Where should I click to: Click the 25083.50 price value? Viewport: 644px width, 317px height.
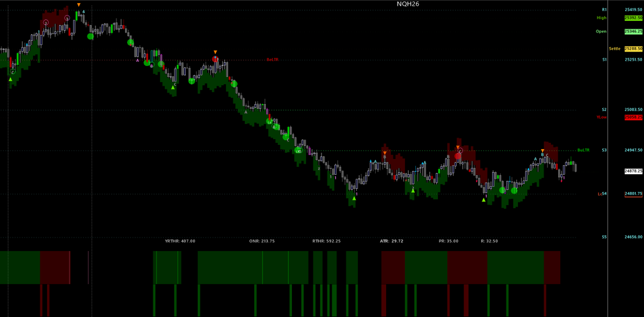633,109
